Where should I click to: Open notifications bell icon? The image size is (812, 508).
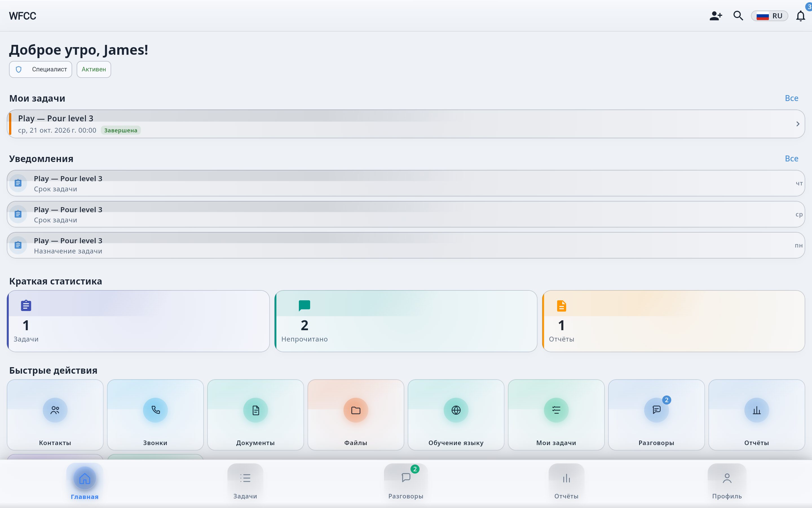pyautogui.click(x=801, y=16)
